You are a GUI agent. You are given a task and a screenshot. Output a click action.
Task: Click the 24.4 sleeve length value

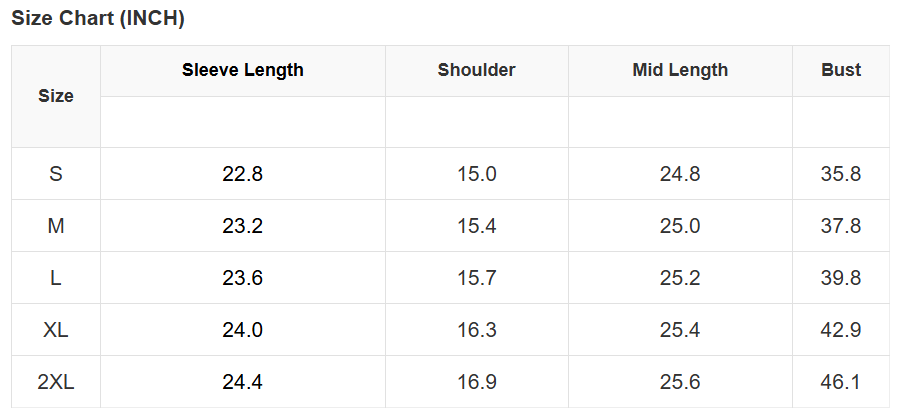tap(243, 382)
